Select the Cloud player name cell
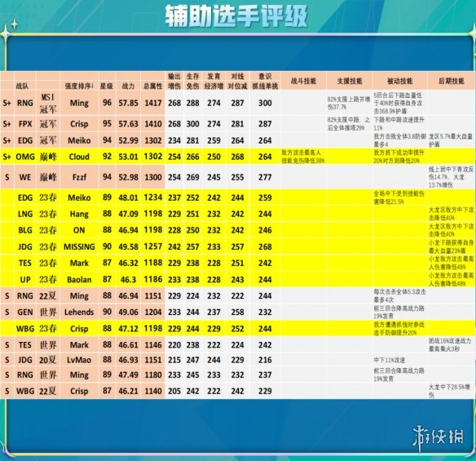476x461 pixels. [x=79, y=157]
